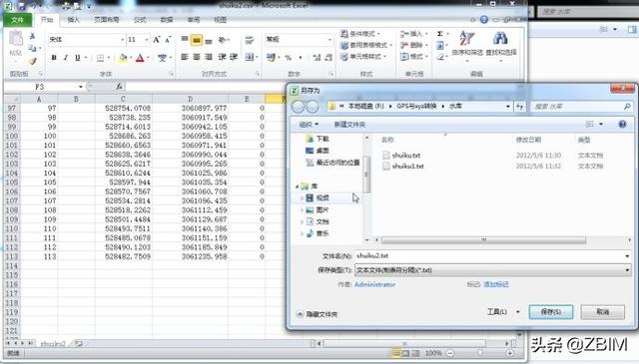
Task: Click the AutoSum sigma icon
Action: coord(440,34)
